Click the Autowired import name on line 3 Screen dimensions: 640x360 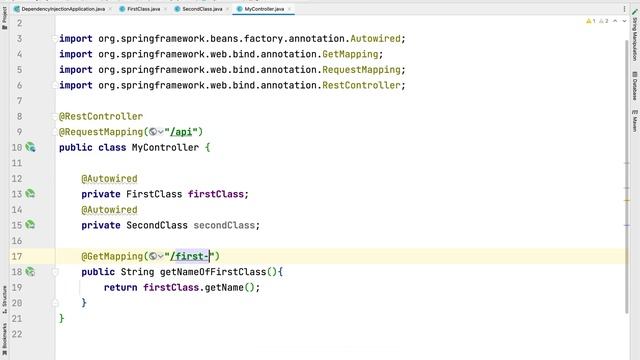(375, 39)
